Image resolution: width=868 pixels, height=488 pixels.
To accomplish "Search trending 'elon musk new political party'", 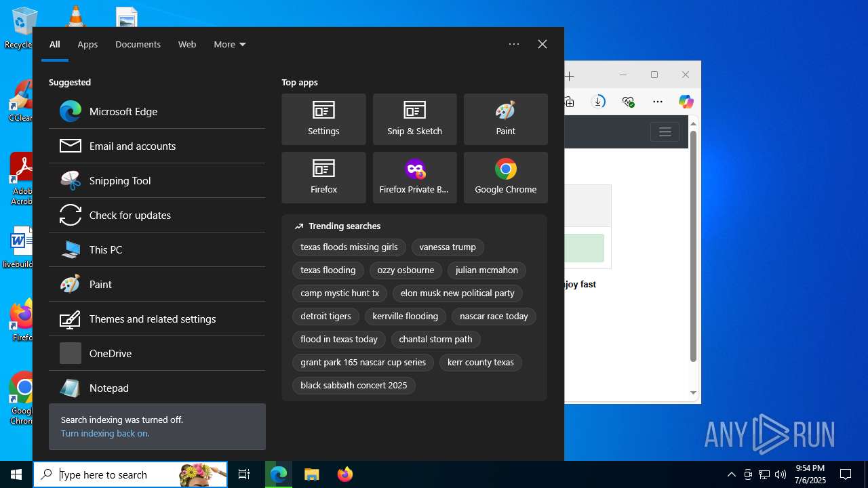I will (458, 293).
